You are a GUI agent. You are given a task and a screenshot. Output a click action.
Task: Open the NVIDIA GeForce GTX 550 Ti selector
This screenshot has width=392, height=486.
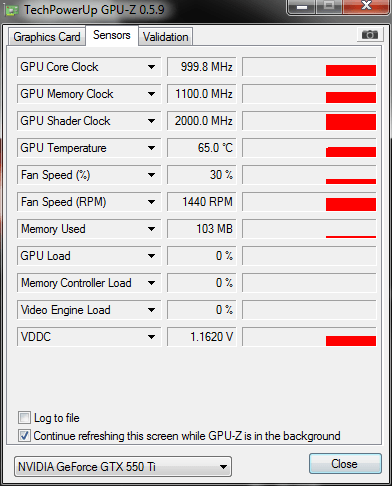tap(123, 467)
